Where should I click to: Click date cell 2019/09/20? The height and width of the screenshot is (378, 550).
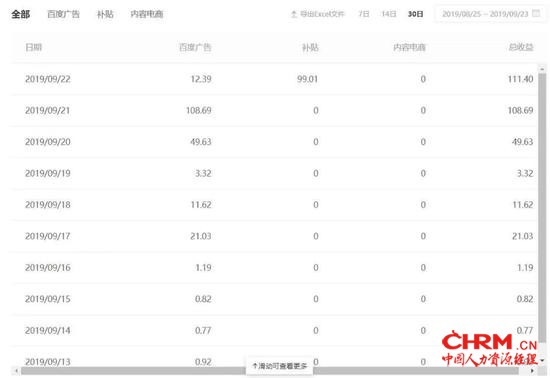tap(48, 142)
